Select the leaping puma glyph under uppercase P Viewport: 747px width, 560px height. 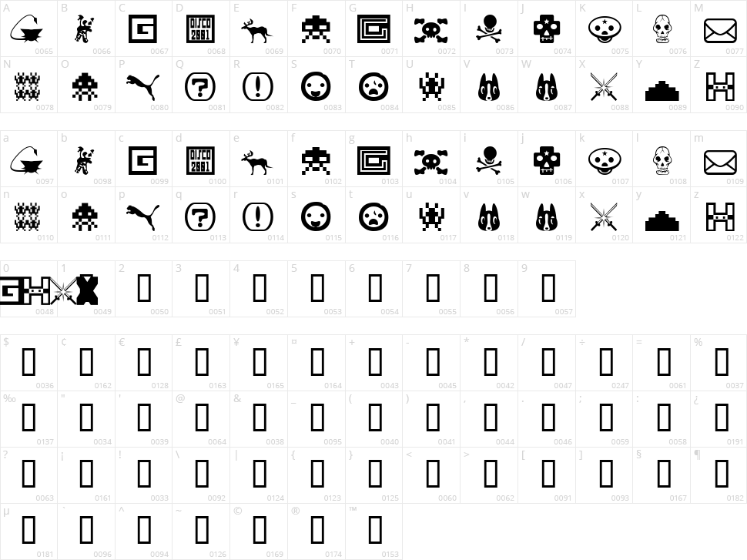pos(143,87)
